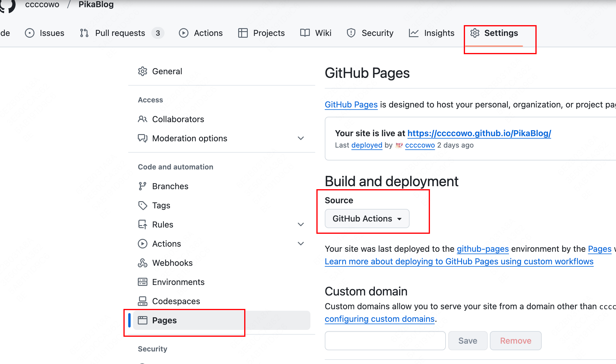Click the deployed link
Screen dimensions: 616x364
pyautogui.click(x=367, y=145)
